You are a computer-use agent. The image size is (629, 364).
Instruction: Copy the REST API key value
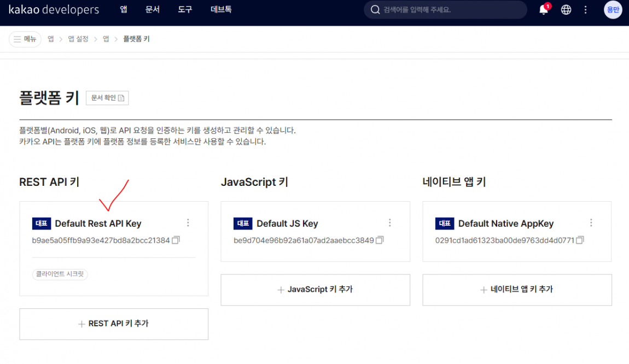coord(176,240)
